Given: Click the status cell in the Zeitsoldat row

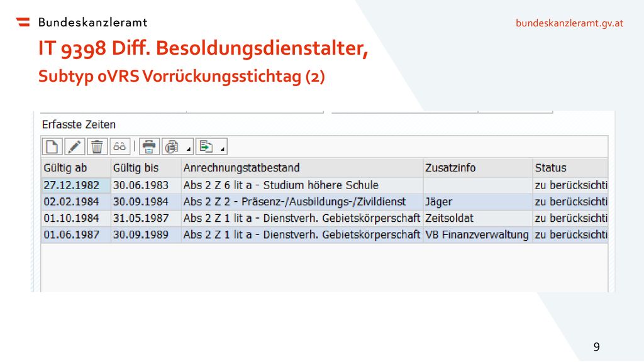Looking at the screenshot, I should tap(570, 218).
